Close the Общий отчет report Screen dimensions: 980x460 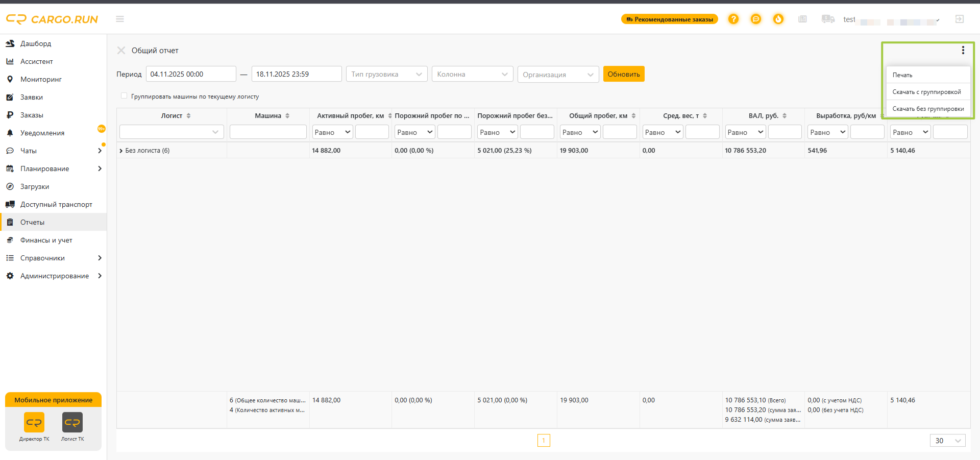(x=121, y=50)
